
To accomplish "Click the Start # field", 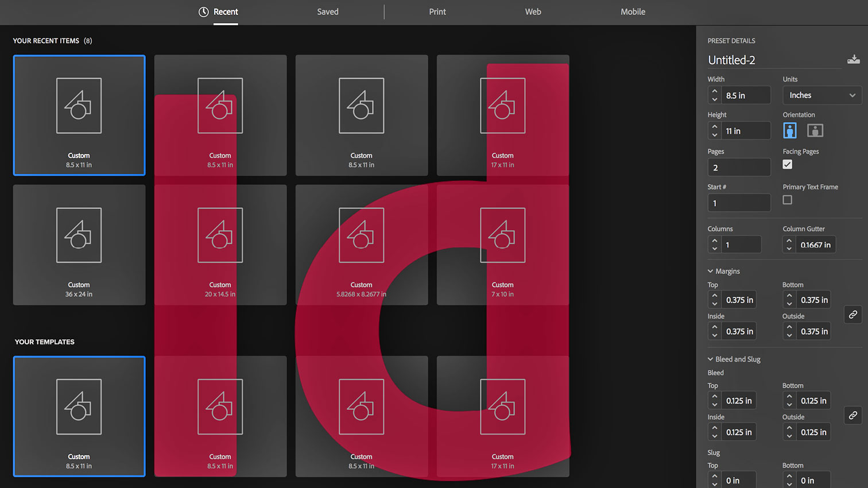I will click(739, 203).
